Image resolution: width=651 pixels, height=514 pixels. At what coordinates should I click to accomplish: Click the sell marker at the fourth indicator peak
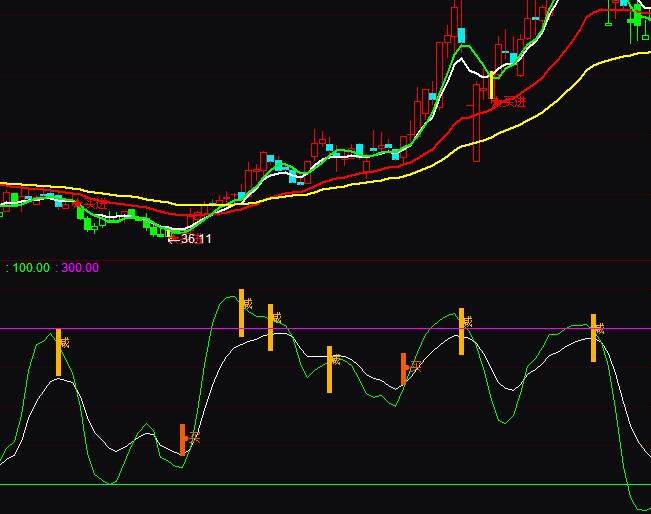[x=461, y=331]
